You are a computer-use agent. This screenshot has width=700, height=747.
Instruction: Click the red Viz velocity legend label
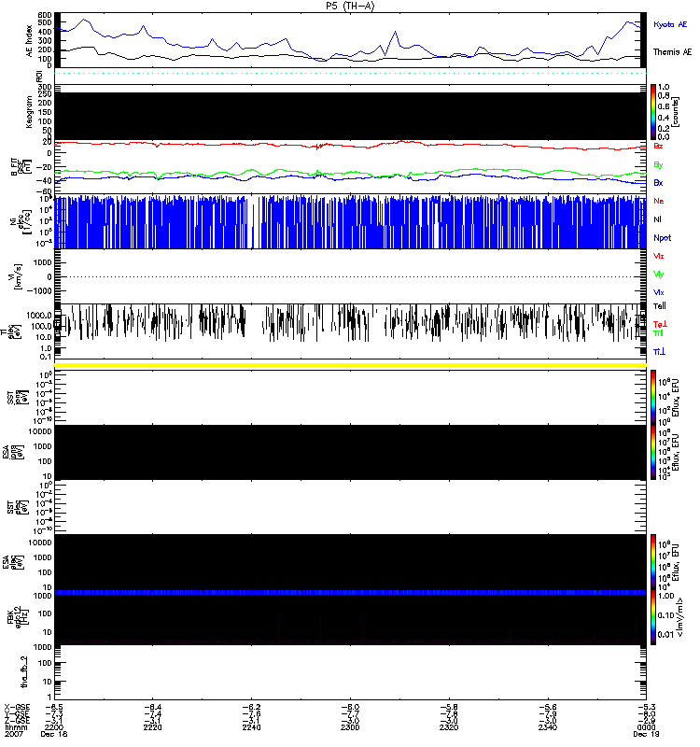click(x=659, y=256)
